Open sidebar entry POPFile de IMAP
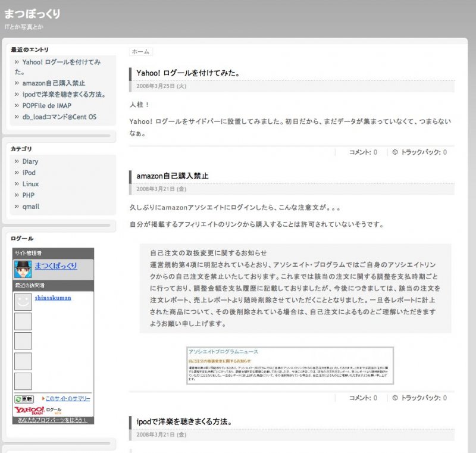Image resolution: width=476 pixels, height=453 pixels. (x=47, y=105)
